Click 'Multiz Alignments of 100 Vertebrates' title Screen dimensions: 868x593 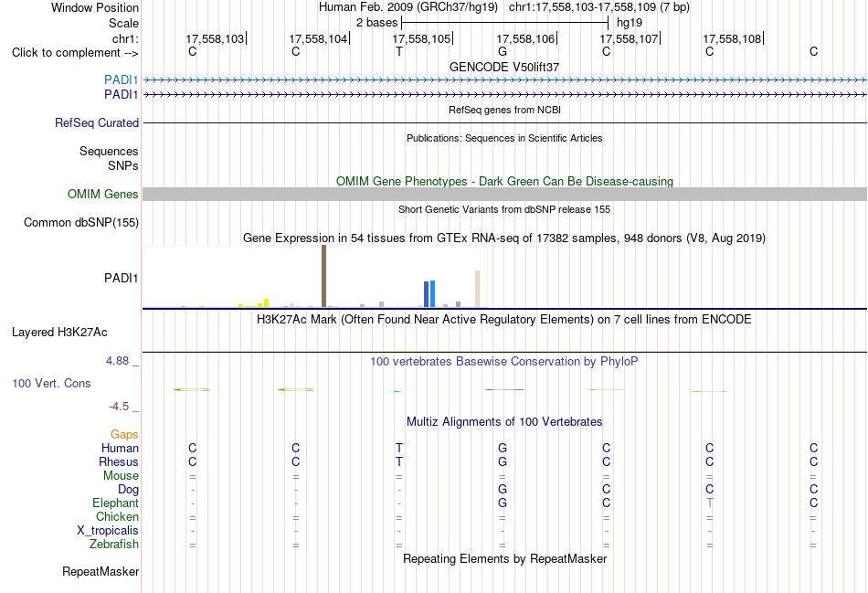coord(504,422)
